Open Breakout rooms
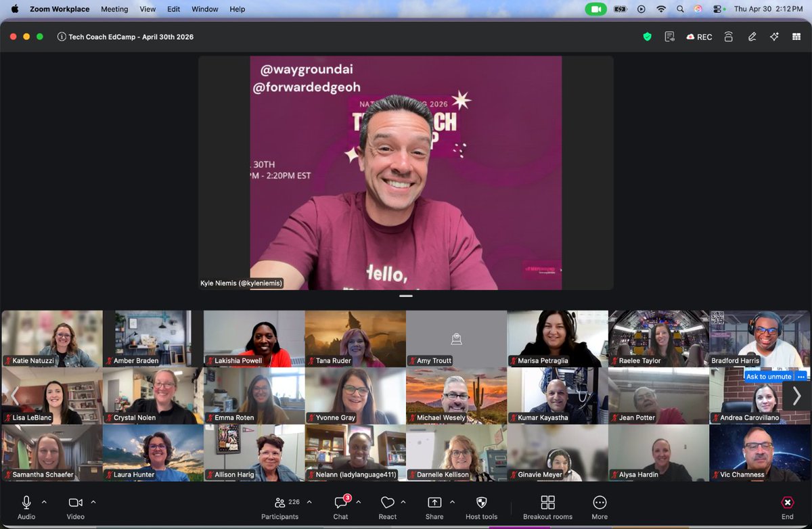This screenshot has height=529, width=812. pos(547,507)
